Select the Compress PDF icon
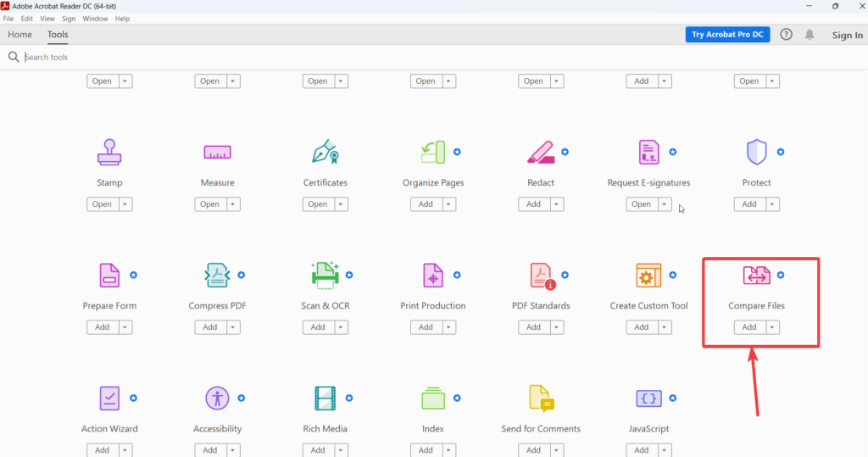 (x=217, y=276)
